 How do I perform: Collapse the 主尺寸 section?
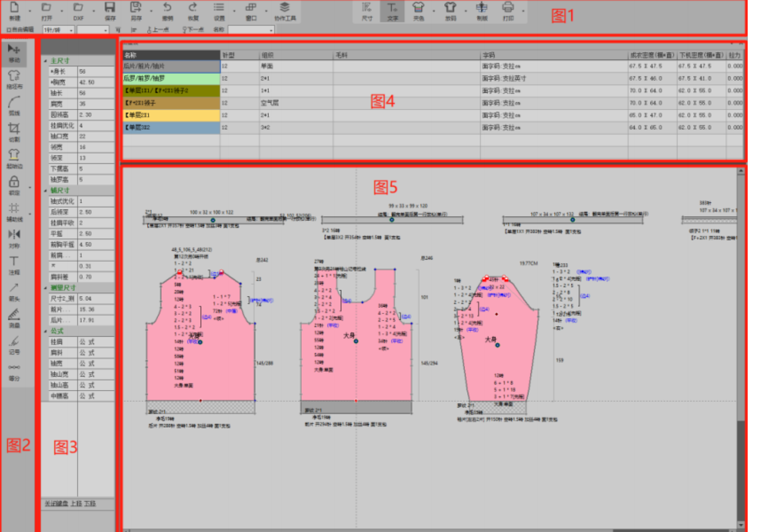pyautogui.click(x=45, y=61)
